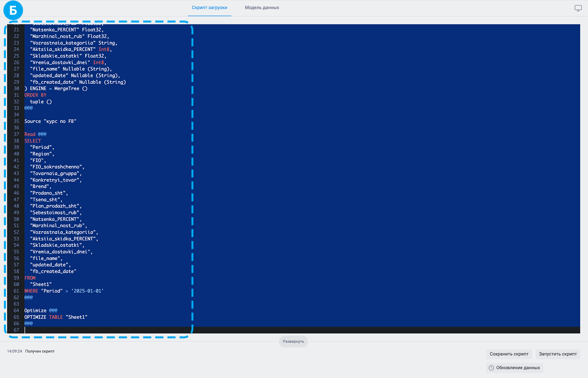Click line number 35 in the gutter
588x378 pixels.
click(16, 121)
